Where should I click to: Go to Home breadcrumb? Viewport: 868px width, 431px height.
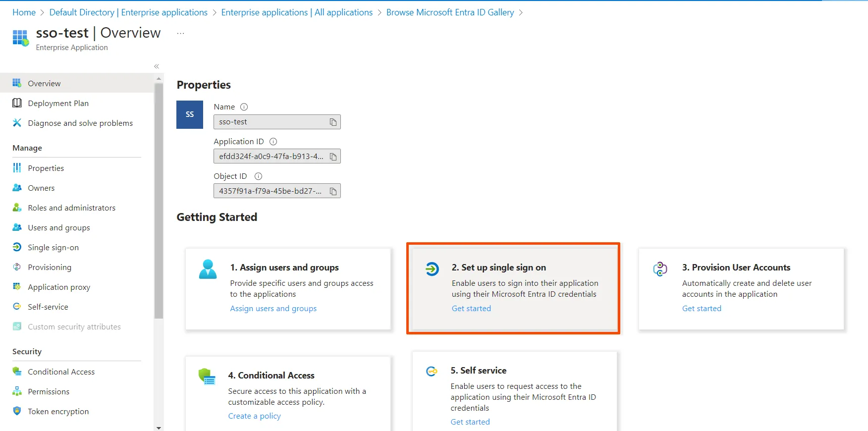tap(24, 12)
